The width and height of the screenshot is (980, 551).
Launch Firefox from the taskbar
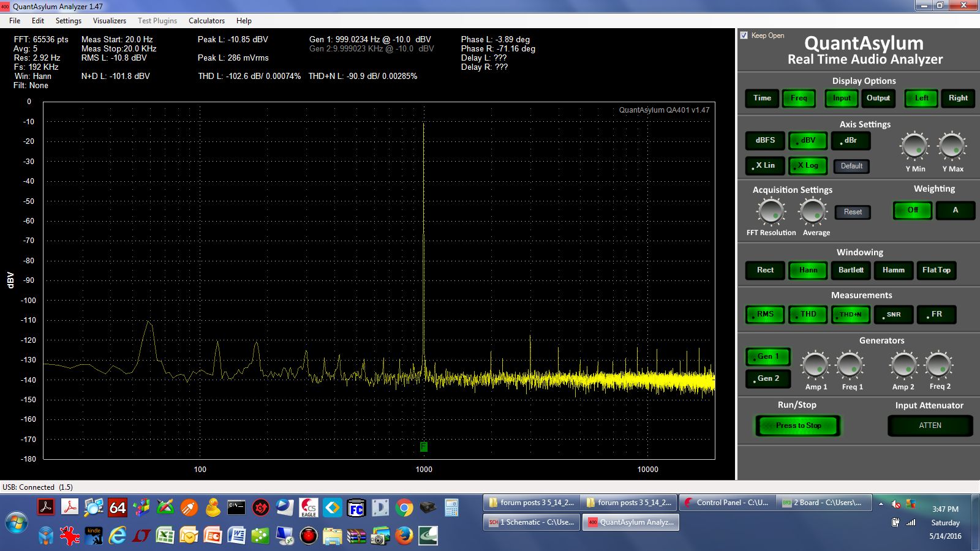(404, 536)
